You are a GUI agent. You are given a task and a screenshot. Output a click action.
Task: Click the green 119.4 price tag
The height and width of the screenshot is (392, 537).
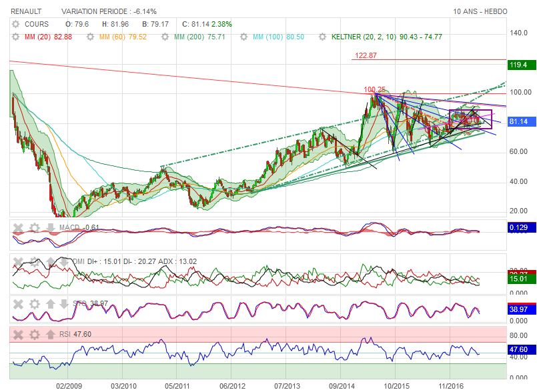[522, 65]
